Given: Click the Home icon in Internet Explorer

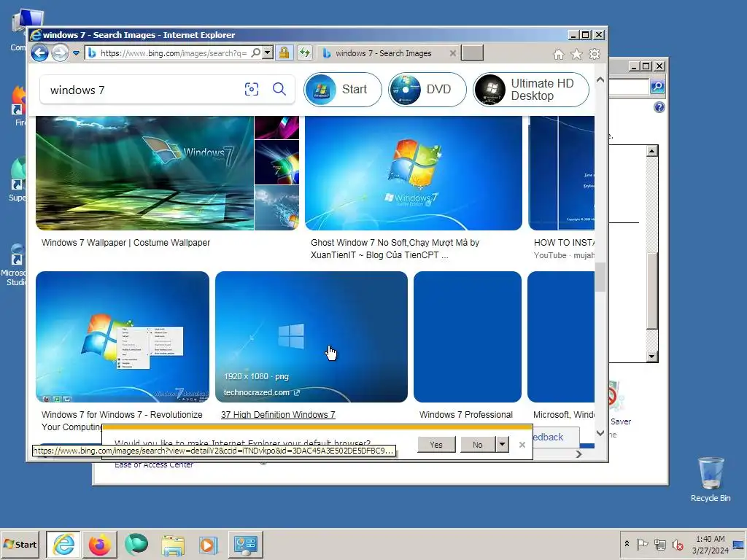Looking at the screenshot, I should [558, 54].
